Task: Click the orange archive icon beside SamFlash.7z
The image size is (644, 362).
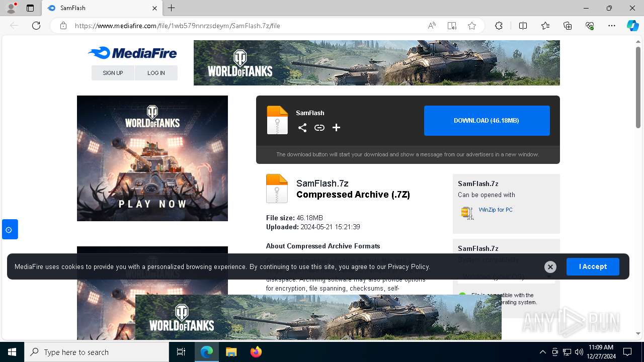Action: (x=277, y=189)
